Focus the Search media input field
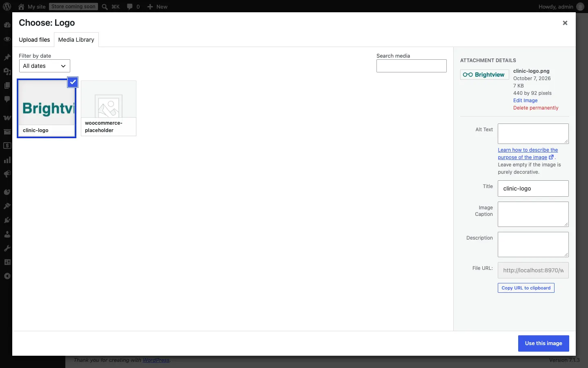The width and height of the screenshot is (588, 368). [x=411, y=66]
